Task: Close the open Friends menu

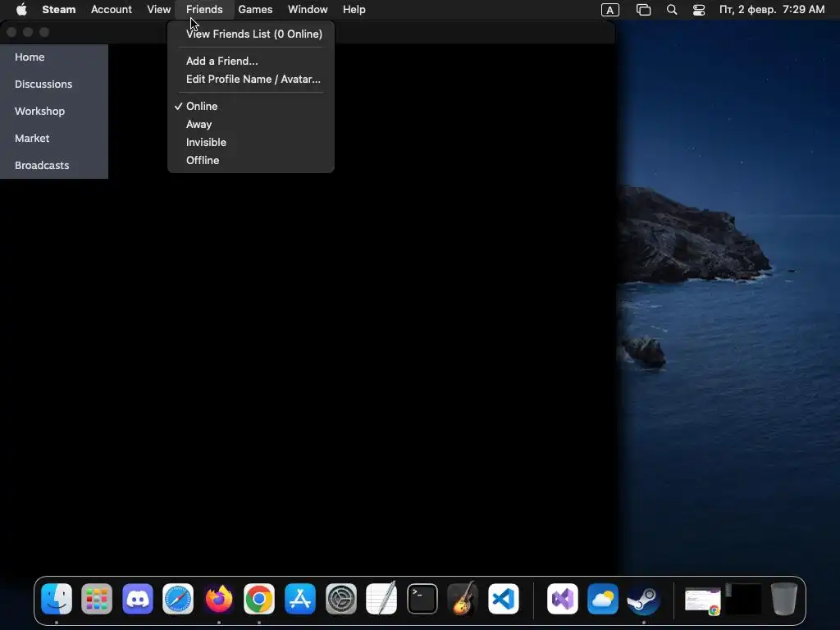Action: pos(204,10)
